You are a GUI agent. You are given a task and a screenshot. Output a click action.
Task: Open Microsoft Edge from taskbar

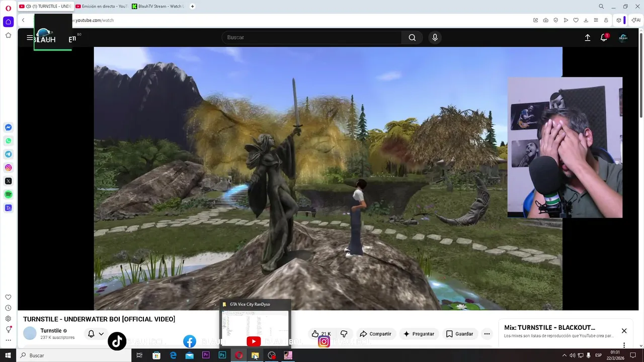(173, 355)
